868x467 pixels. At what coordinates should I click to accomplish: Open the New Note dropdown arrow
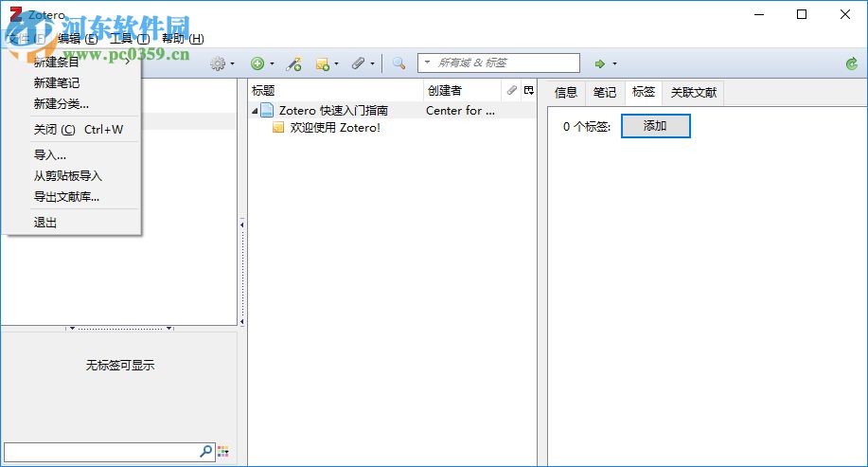tap(336, 63)
